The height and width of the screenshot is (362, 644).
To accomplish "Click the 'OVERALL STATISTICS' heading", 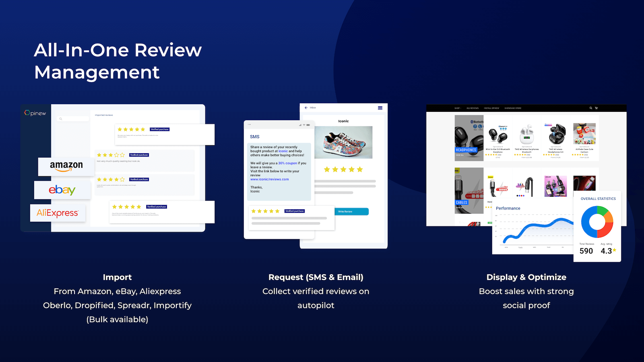I will [598, 199].
